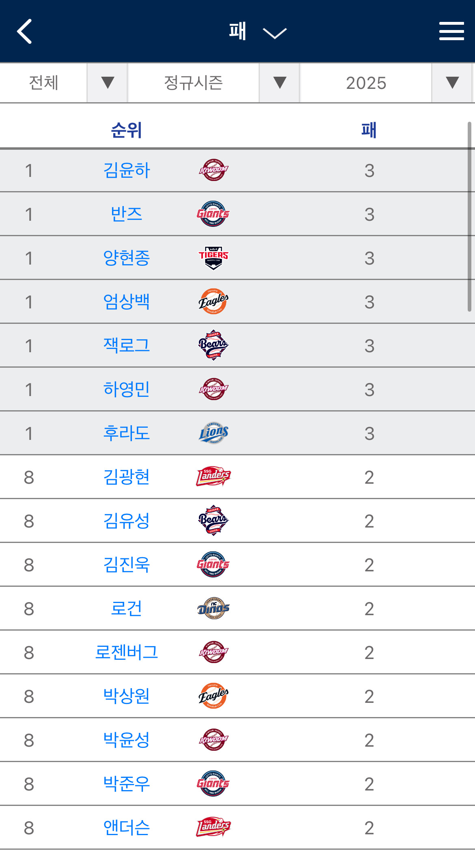475x868 pixels.
Task: Click the Kiwoom Heroes logo next to 김윤하
Action: point(213,170)
